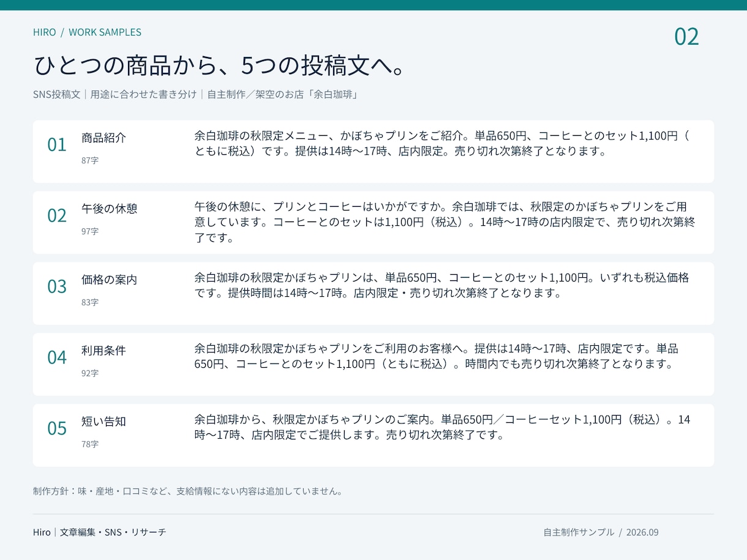The image size is (747, 560).
Task: Click the headline ひとつの商品から、5つの投稿文へ。
Action: pyautogui.click(x=221, y=65)
